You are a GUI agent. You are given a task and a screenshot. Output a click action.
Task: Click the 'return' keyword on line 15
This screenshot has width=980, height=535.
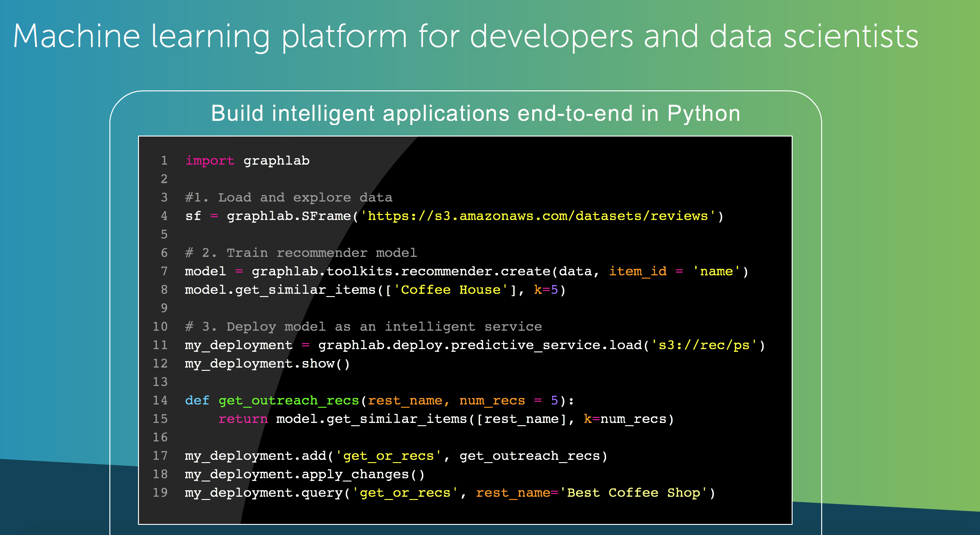(x=243, y=419)
